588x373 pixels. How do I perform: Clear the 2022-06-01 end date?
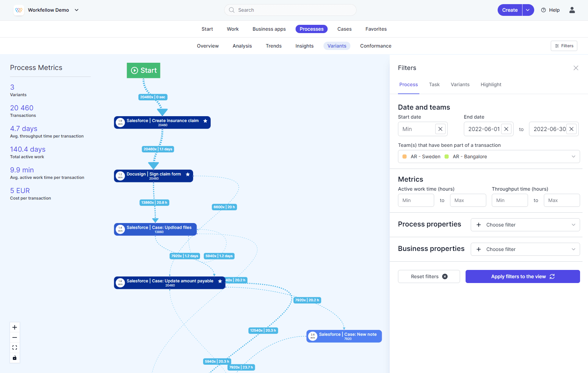coord(506,129)
